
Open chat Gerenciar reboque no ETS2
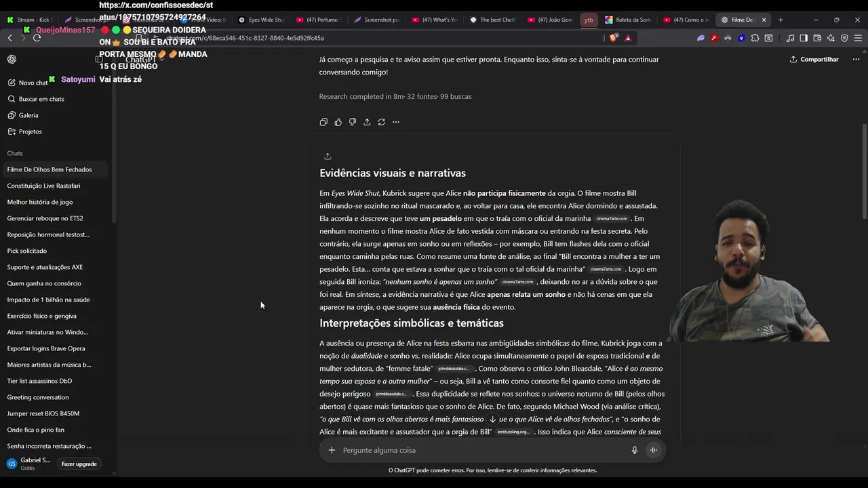pyautogui.click(x=54, y=218)
